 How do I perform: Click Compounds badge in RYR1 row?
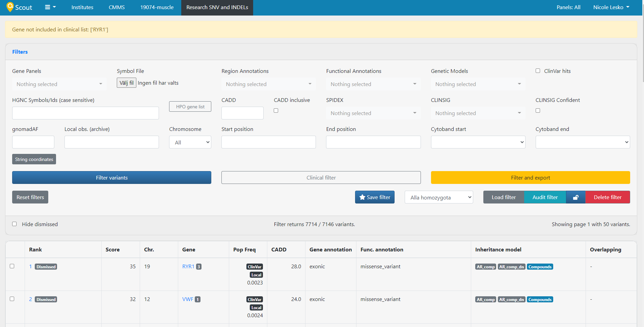540,267
